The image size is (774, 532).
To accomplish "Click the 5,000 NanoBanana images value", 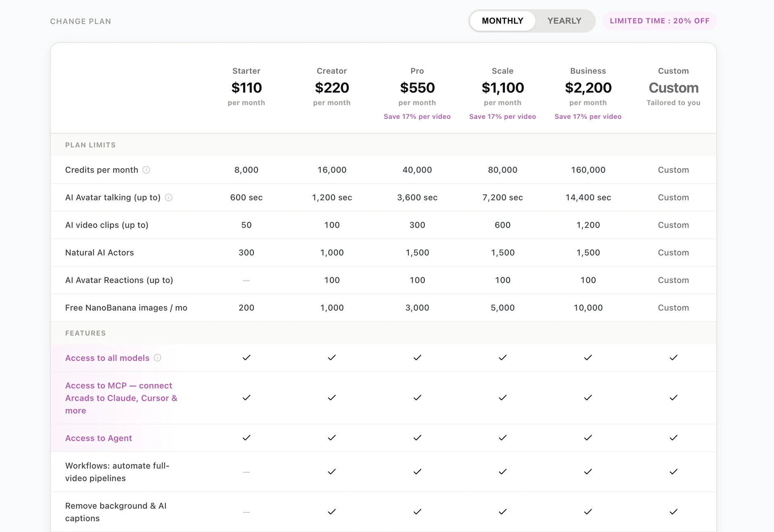I will pos(503,308).
